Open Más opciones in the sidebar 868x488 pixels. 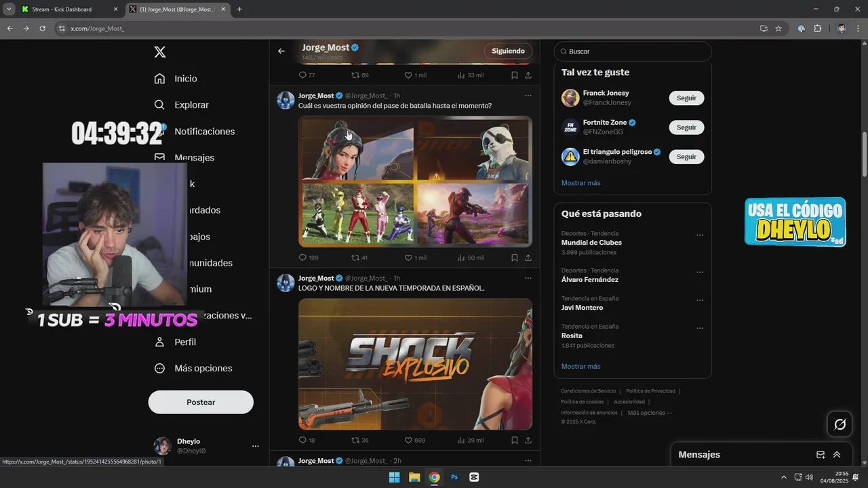(x=193, y=369)
